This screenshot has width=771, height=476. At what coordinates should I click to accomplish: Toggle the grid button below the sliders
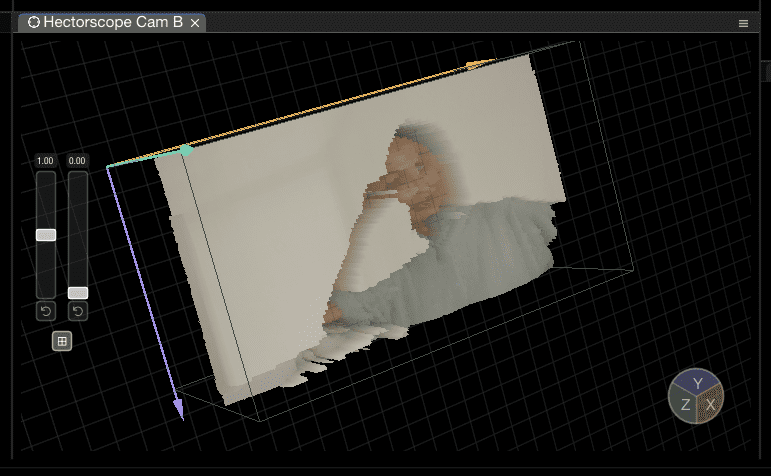point(62,341)
